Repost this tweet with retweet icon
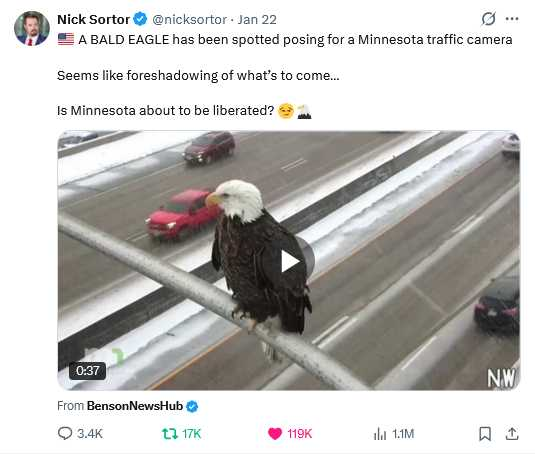 pos(170,434)
